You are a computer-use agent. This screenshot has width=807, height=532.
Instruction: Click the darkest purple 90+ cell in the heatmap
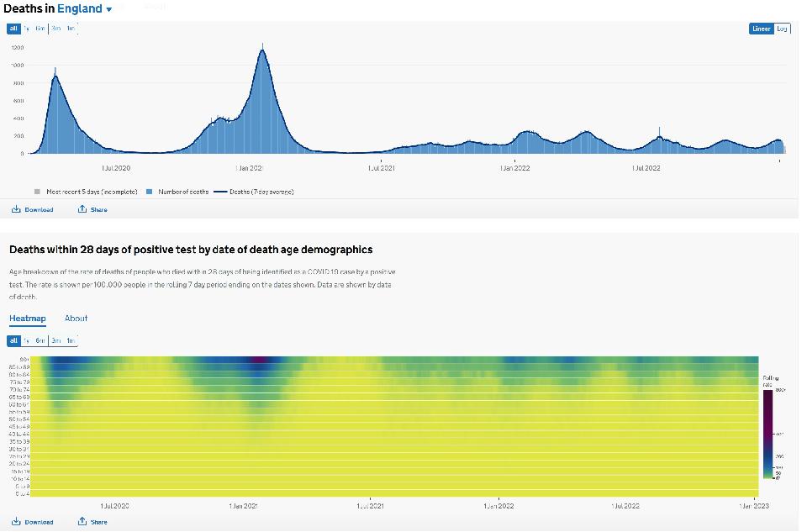tap(260, 360)
